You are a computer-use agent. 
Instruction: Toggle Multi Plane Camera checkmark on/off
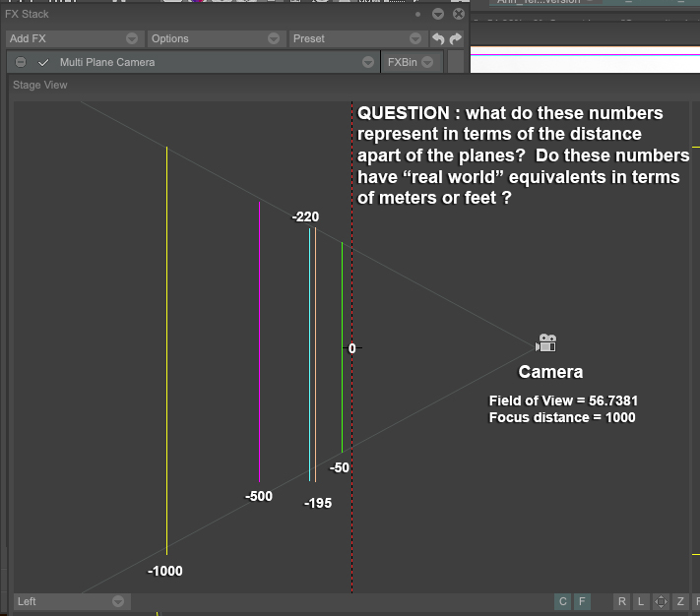click(43, 62)
